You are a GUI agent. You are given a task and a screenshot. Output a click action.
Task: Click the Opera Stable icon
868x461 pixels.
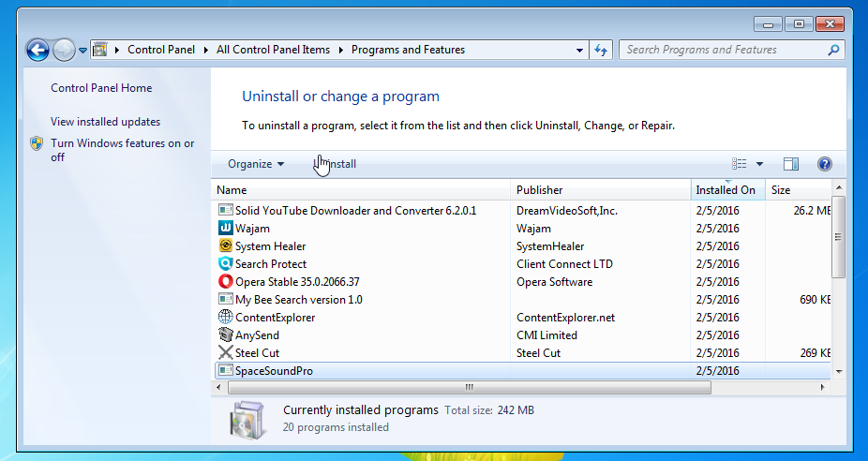[x=225, y=281]
